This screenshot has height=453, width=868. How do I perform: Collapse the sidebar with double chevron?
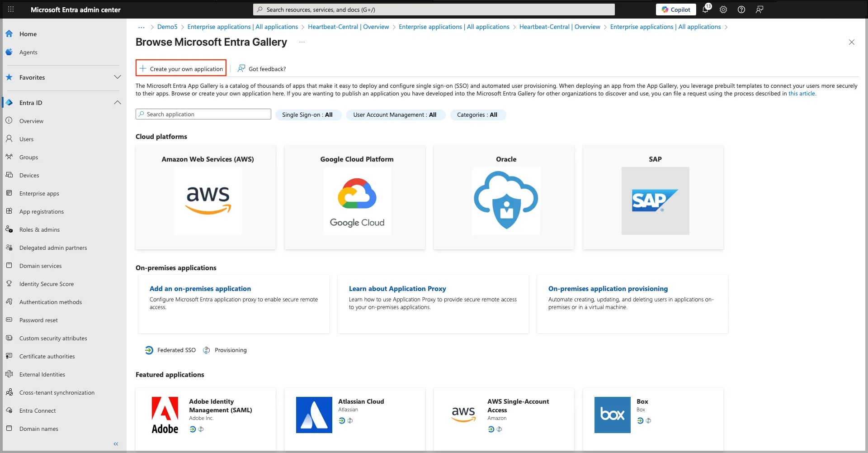click(116, 444)
